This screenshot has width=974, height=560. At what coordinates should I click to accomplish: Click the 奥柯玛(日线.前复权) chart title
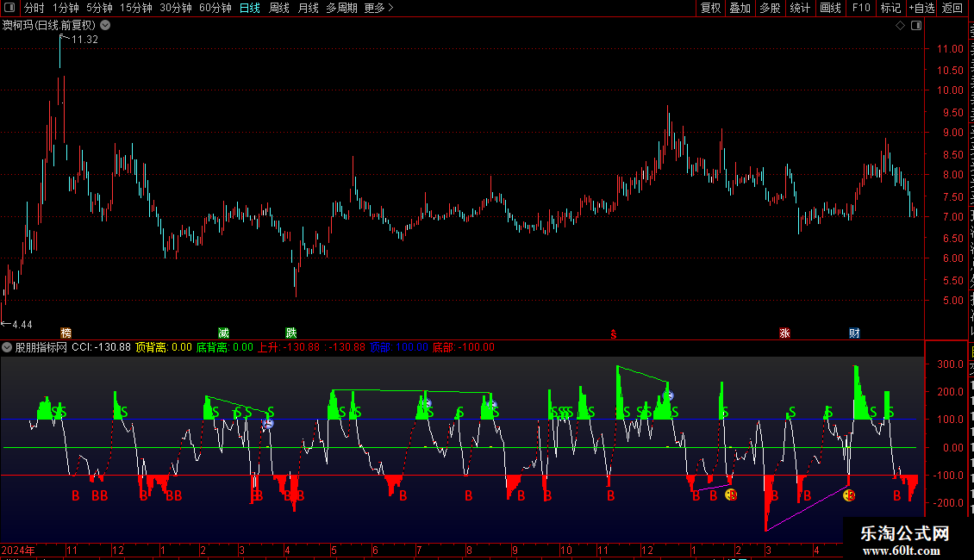point(49,26)
